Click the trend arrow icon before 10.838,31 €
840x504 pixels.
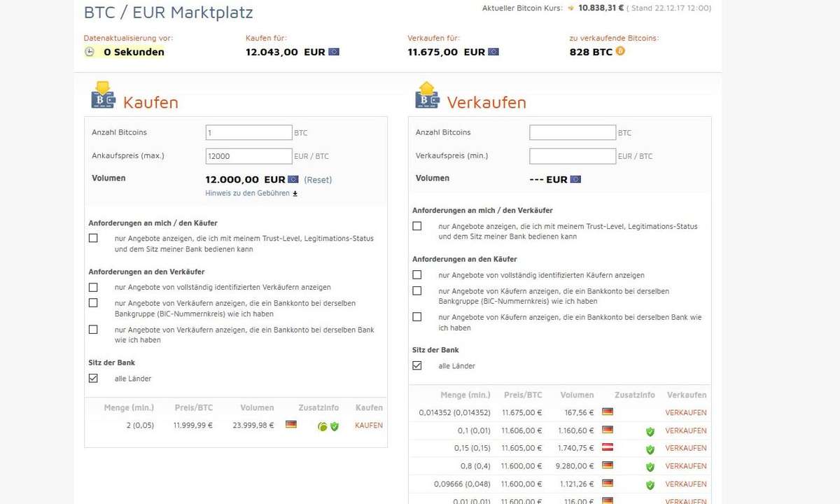click(571, 8)
